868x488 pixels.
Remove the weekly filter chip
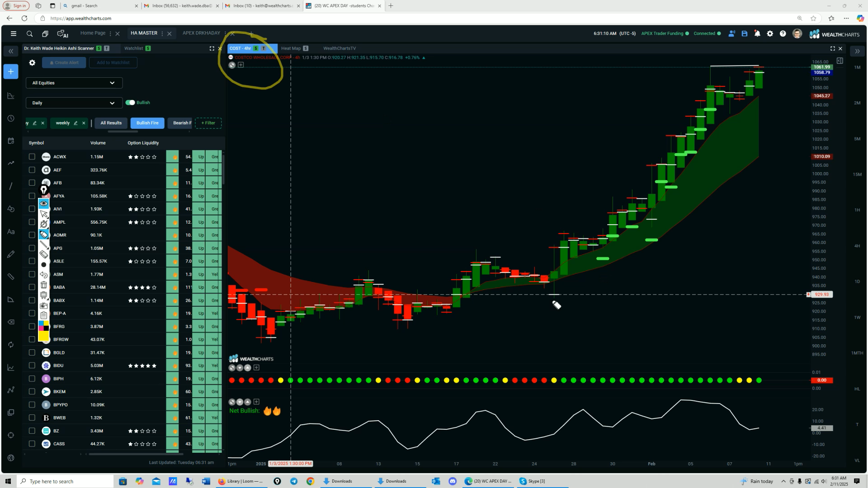[84, 123]
